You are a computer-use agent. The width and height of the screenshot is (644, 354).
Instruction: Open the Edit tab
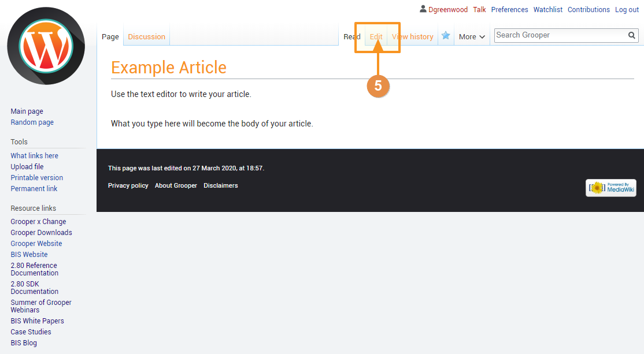[376, 37]
